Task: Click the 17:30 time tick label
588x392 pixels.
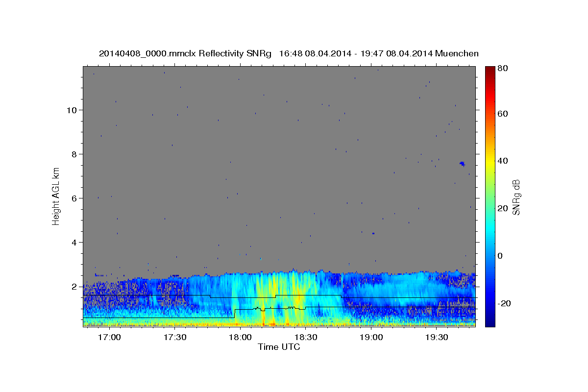Action: [175, 338]
